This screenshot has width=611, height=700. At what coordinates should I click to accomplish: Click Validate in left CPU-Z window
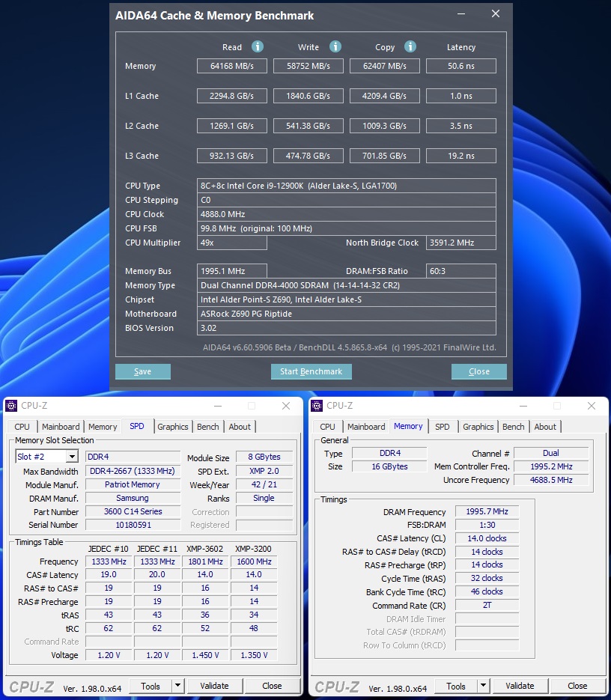tap(214, 686)
